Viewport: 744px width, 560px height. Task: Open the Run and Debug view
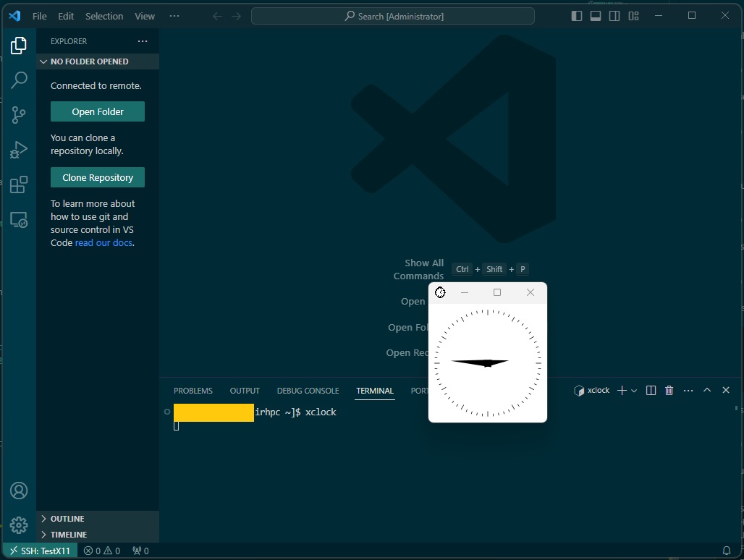[x=19, y=150]
